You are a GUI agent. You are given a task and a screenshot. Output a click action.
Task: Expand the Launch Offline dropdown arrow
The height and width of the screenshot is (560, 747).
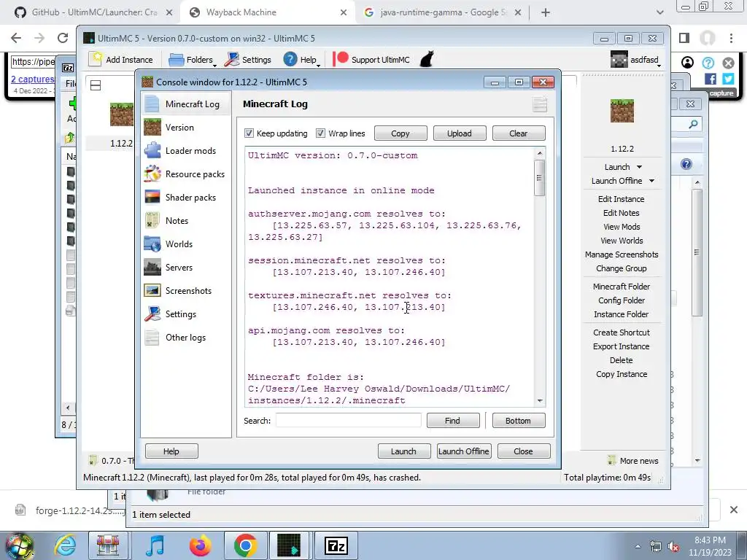[651, 181]
